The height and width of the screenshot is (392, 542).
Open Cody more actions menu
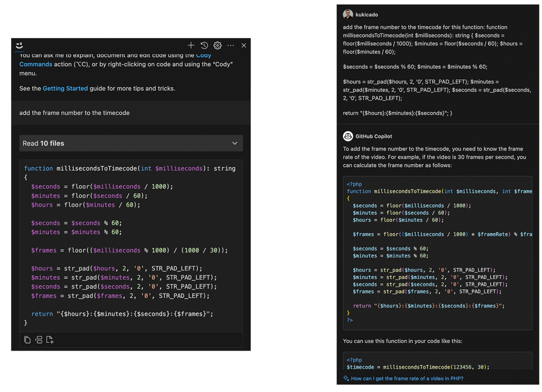(231, 45)
